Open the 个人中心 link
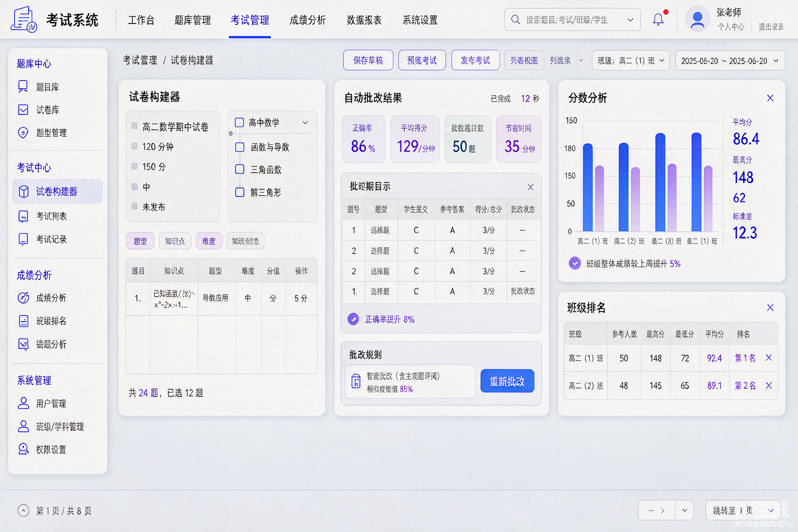This screenshot has width=798, height=532. (x=731, y=26)
